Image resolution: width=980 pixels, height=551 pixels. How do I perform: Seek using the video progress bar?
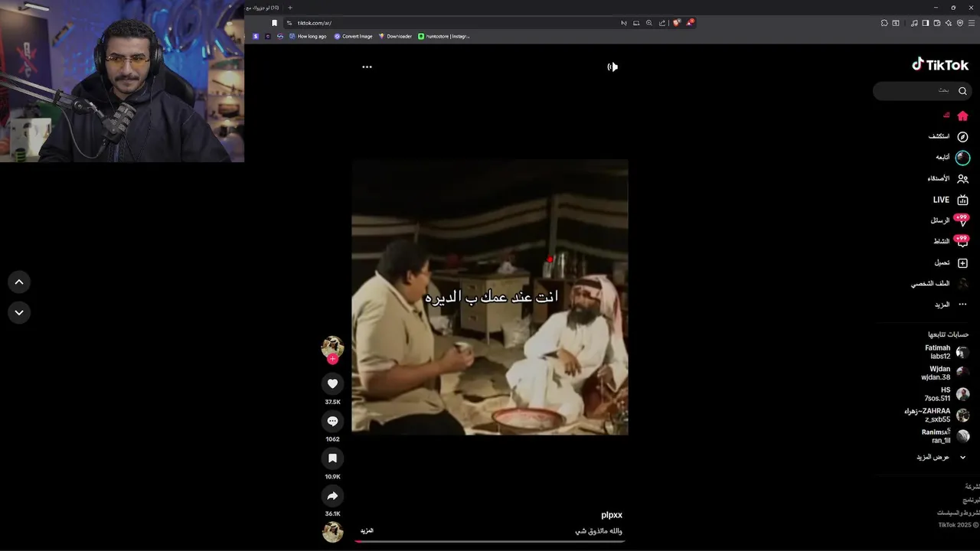[490, 541]
